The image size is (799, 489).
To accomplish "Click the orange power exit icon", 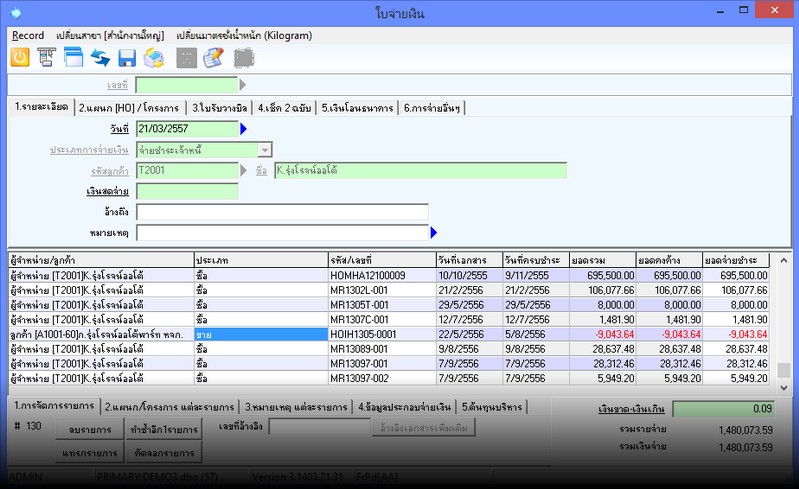I will (19, 58).
